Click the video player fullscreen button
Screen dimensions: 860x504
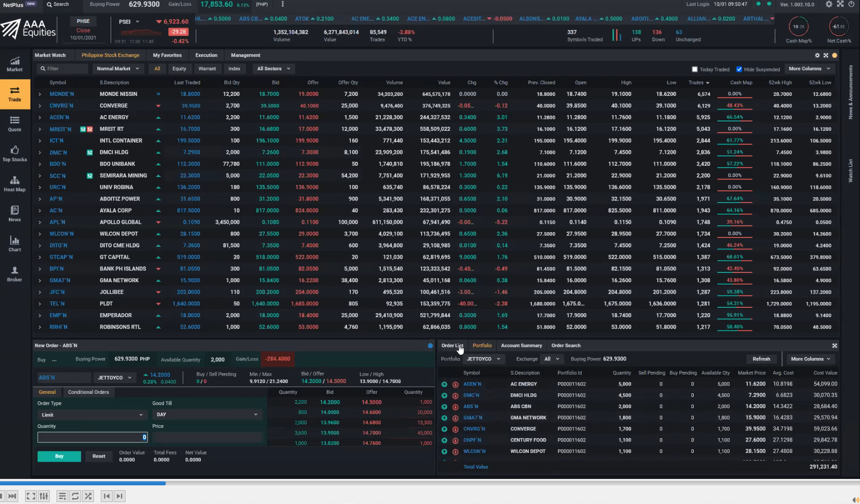pyautogui.click(x=31, y=496)
